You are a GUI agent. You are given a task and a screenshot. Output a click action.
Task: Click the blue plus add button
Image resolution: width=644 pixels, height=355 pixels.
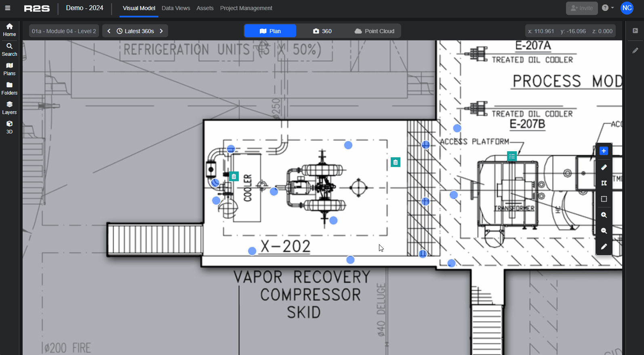pyautogui.click(x=604, y=151)
